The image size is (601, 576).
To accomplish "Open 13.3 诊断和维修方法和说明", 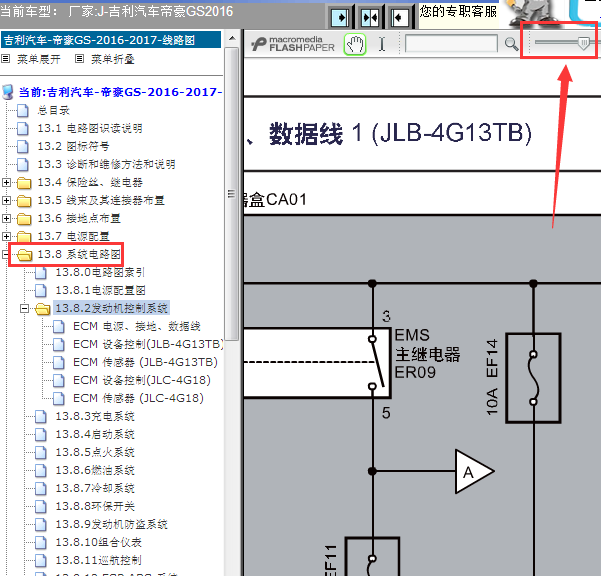I will (106, 164).
